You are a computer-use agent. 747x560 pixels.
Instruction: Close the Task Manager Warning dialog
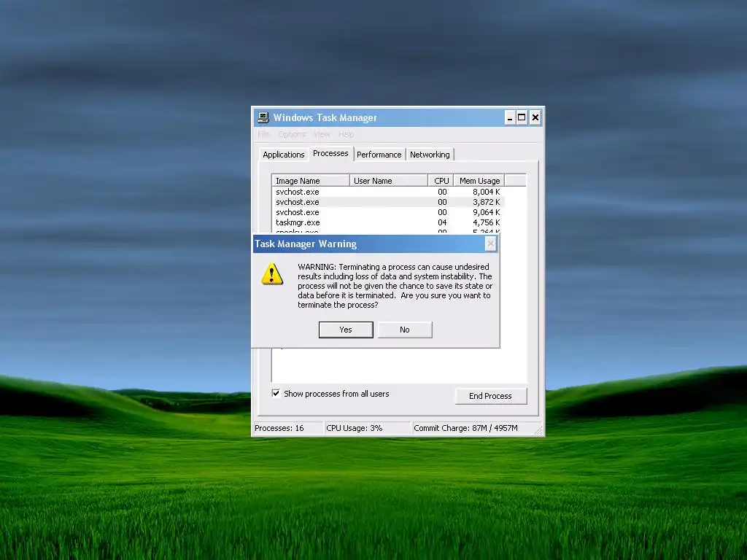(490, 244)
